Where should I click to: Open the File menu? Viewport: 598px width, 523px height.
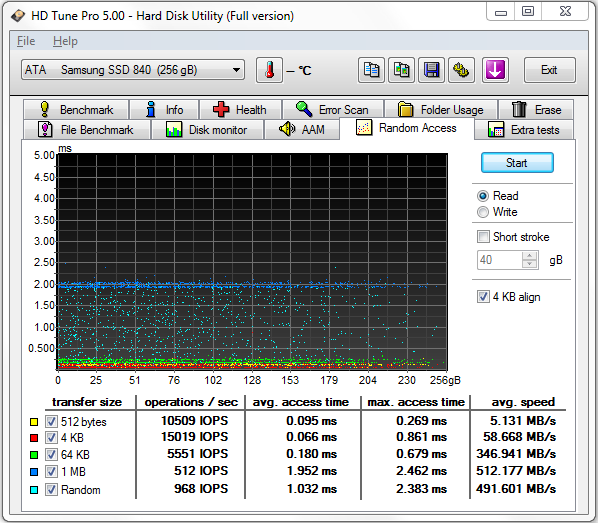pyautogui.click(x=26, y=41)
